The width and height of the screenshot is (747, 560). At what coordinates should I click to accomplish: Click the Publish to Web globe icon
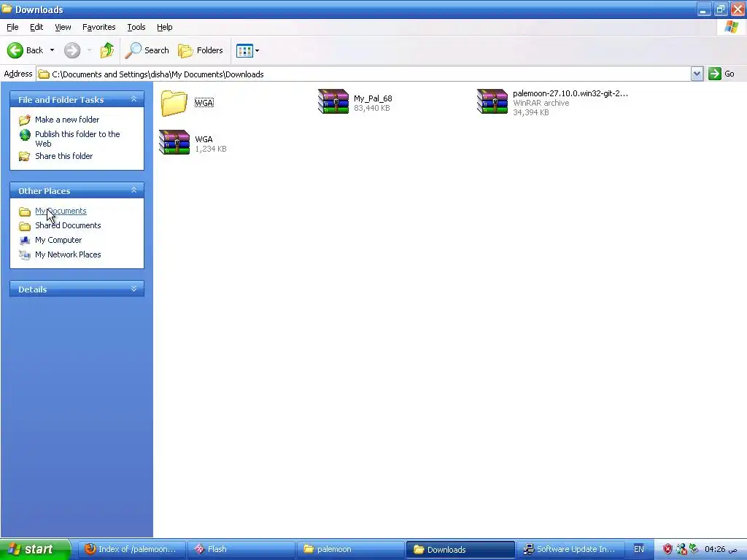[x=25, y=135]
